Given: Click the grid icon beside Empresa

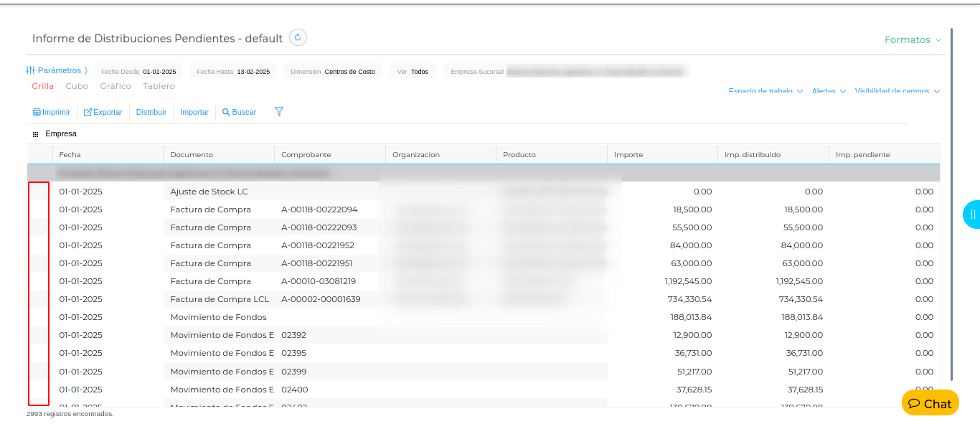Looking at the screenshot, I should (x=35, y=134).
